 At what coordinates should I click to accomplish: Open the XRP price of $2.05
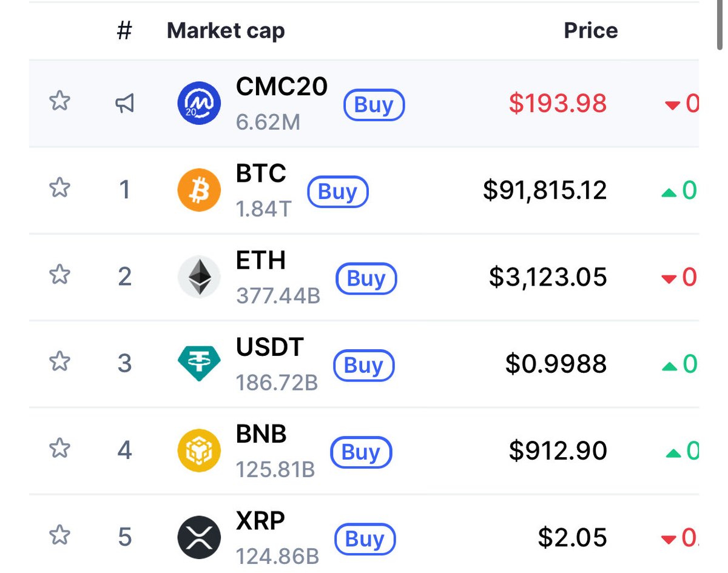[572, 537]
